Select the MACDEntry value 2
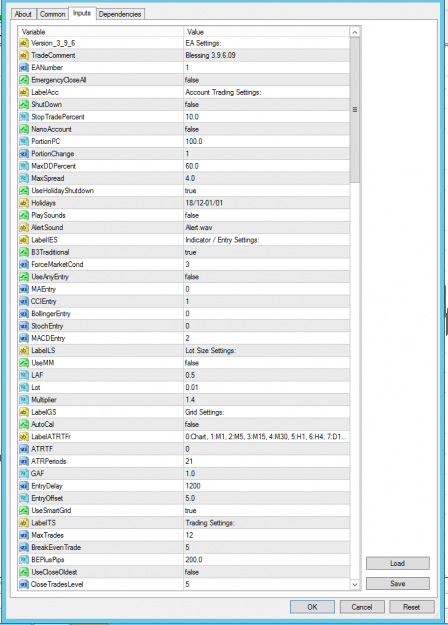The image size is (448, 625). [187, 338]
